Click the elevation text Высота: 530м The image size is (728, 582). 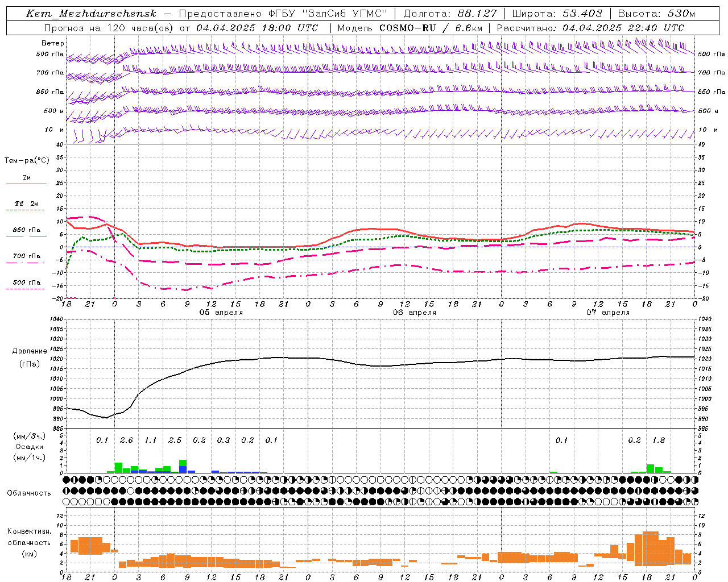pyautogui.click(x=656, y=14)
